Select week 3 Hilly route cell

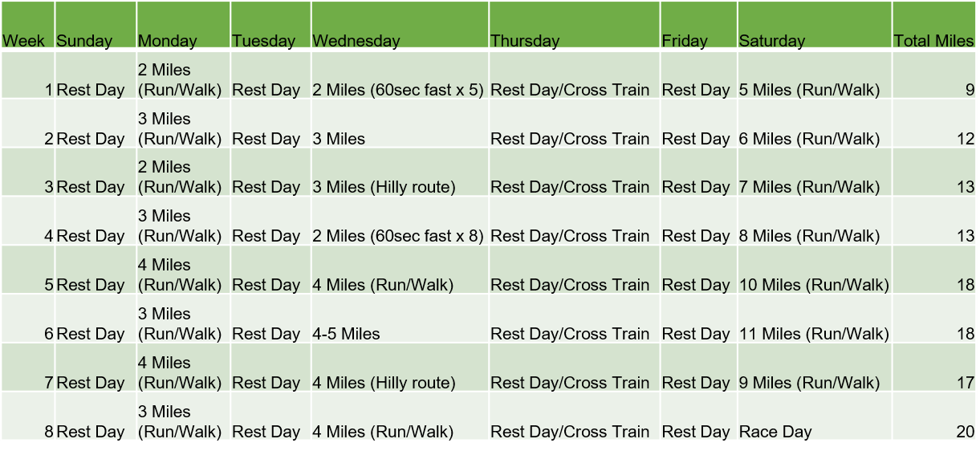[384, 187]
